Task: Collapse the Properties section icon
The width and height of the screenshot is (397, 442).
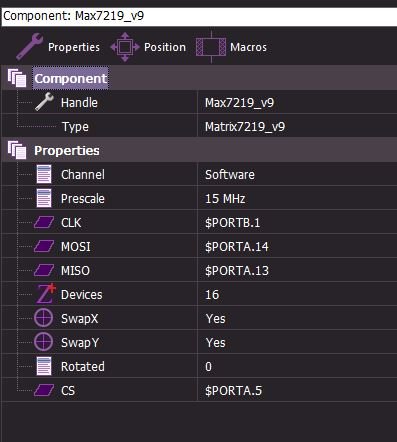Action: [17, 150]
